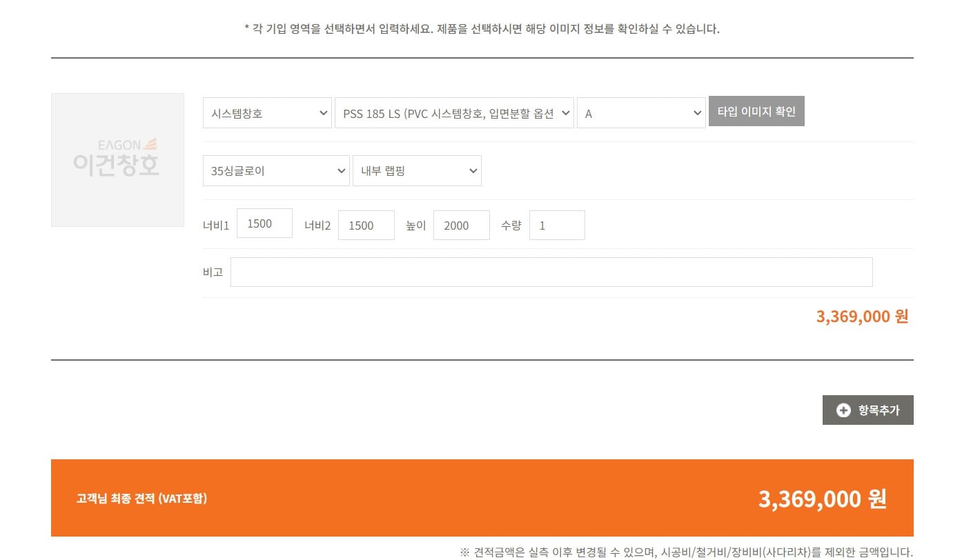
Task: Click the 너비1 label
Action: [x=216, y=226]
